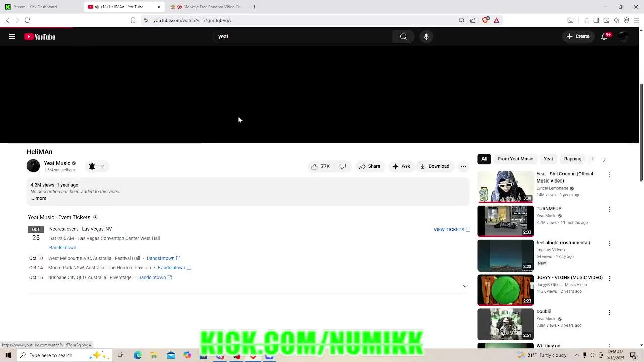
Task: Open Bandsintown link for Brisbane City event
Action: click(x=155, y=278)
